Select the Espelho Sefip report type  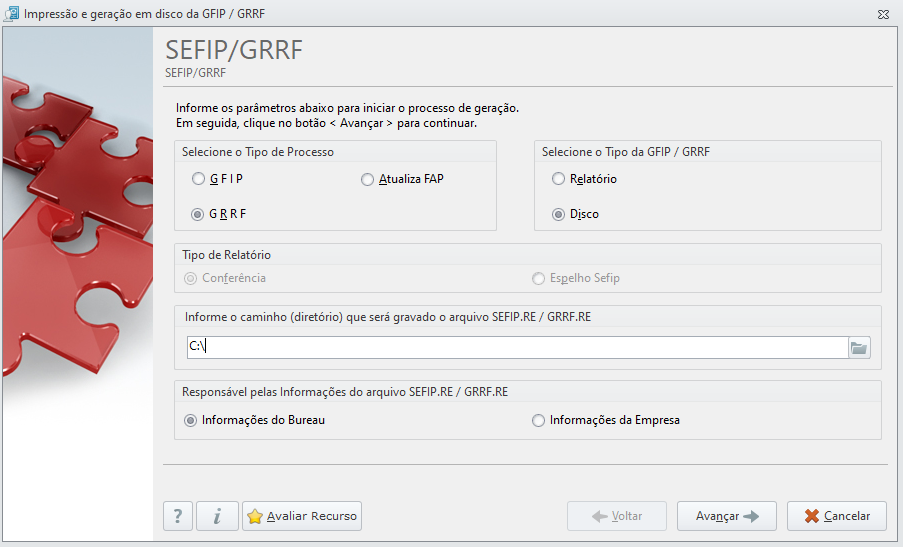tap(576, 278)
